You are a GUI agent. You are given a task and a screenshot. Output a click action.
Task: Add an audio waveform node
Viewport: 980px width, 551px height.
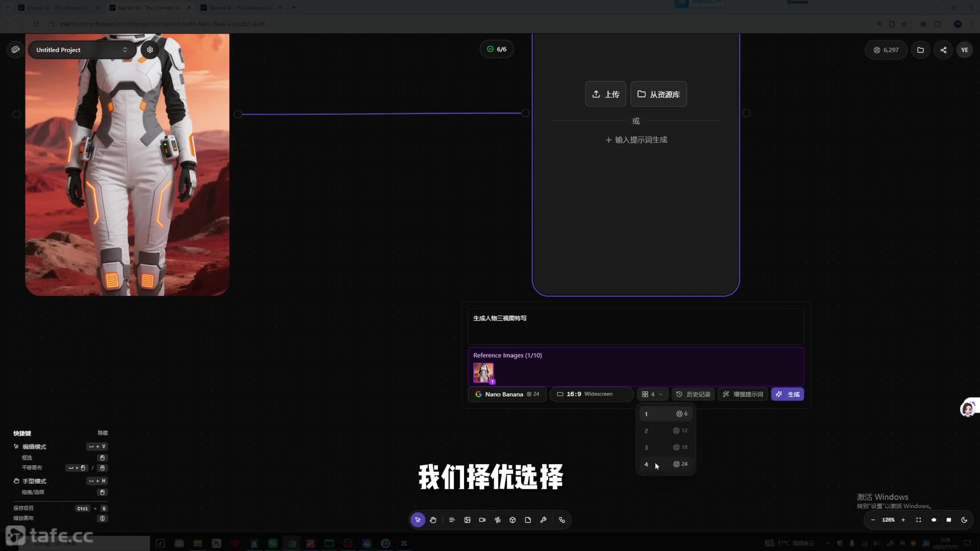point(498,520)
